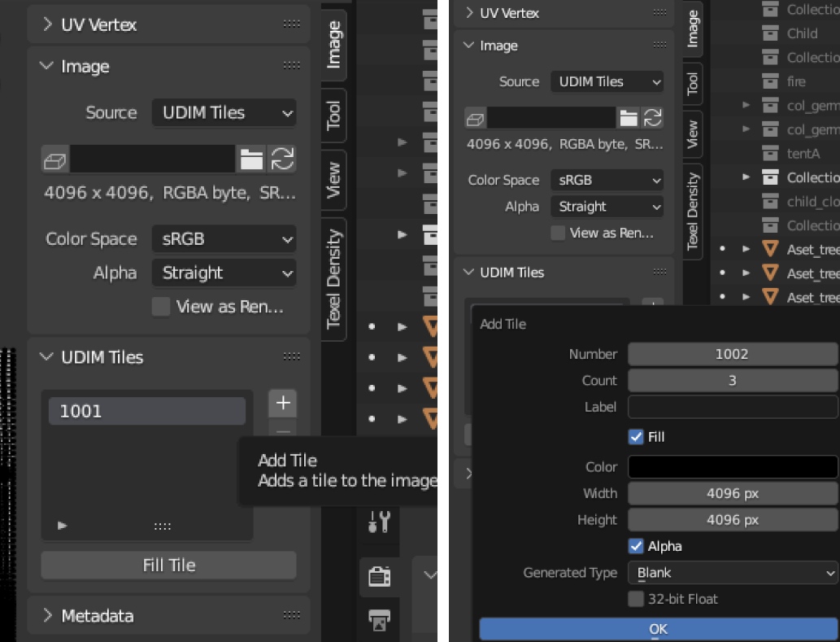The width and height of the screenshot is (840, 642).
Task: Uncheck Fill in the Add Tile popup
Action: [x=636, y=437]
